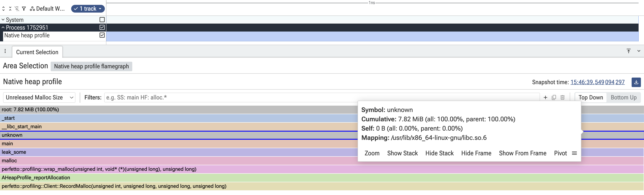Click Show Stack in the popup
The image size is (644, 195).
click(x=402, y=153)
